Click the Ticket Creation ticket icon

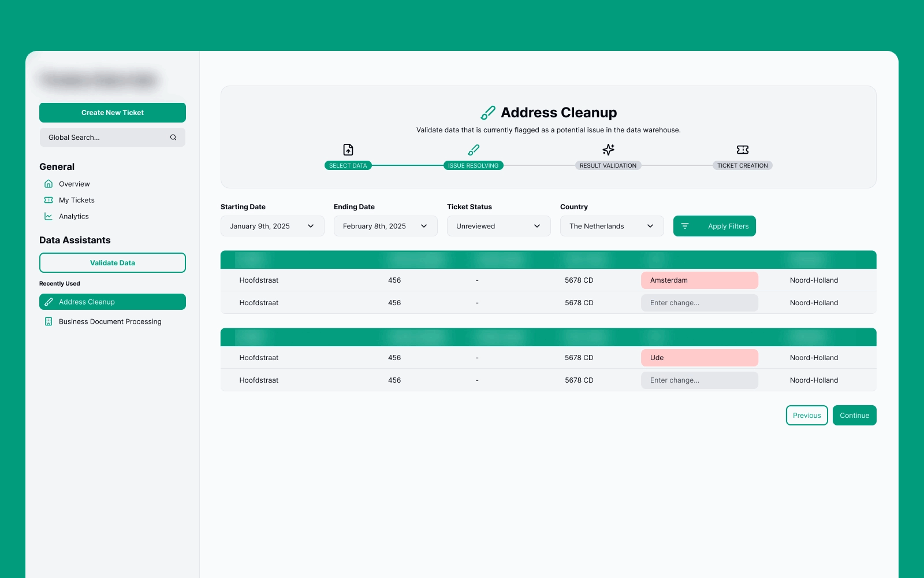(742, 150)
